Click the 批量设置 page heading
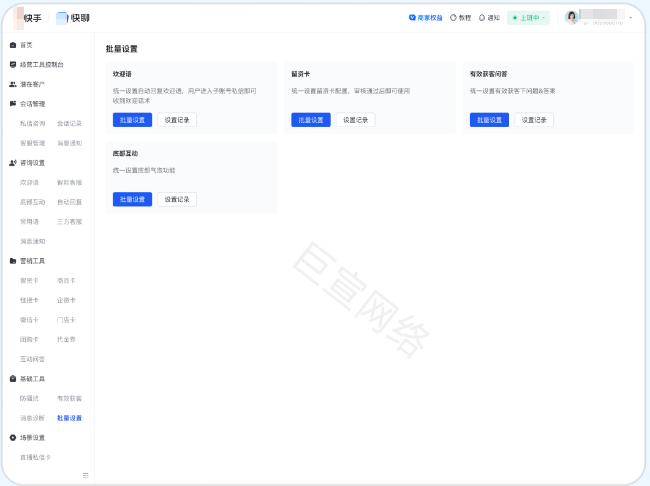The width and height of the screenshot is (650, 486). (x=121, y=49)
